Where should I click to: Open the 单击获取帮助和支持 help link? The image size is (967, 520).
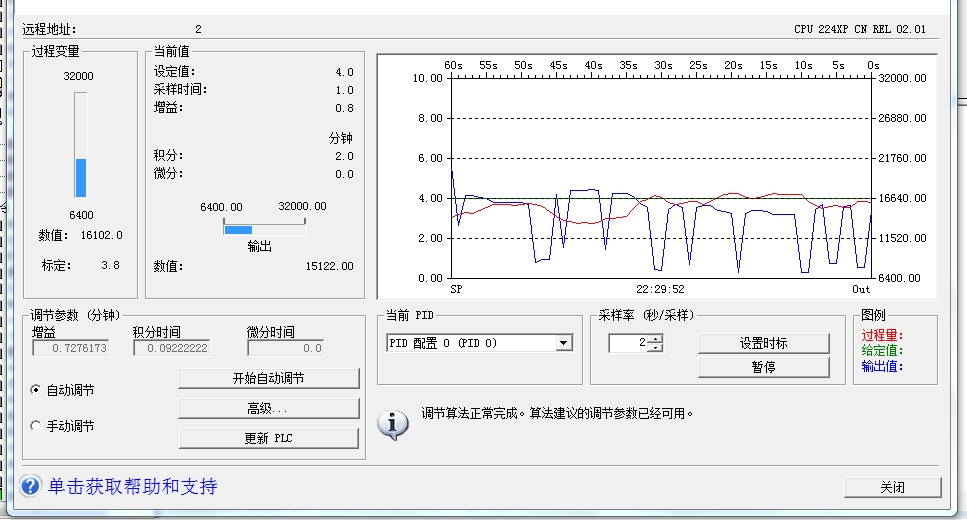tap(133, 487)
